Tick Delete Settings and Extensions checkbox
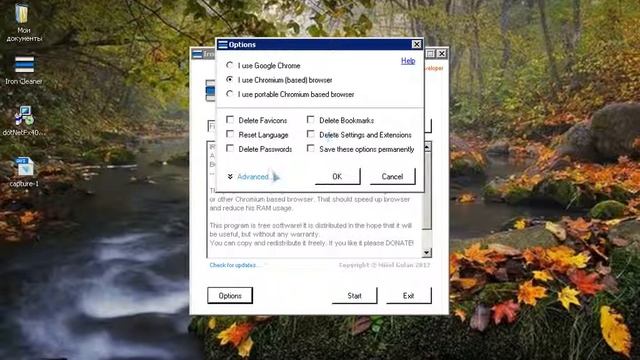This screenshot has height=360, width=640. pos(311,134)
